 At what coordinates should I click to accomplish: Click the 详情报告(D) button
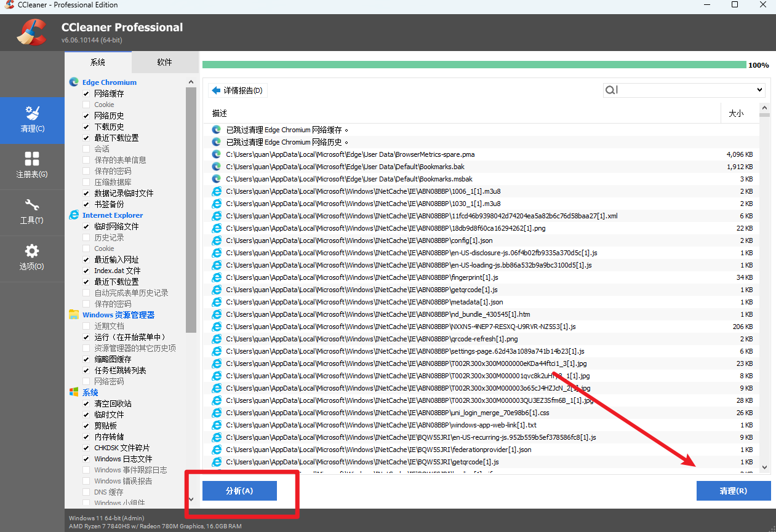[237, 90]
